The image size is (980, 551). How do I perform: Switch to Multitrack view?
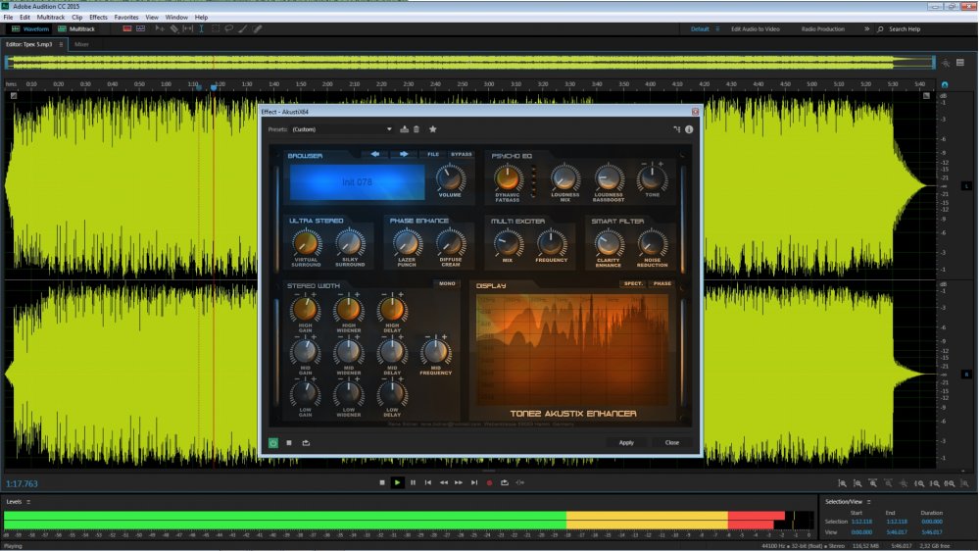(x=76, y=28)
